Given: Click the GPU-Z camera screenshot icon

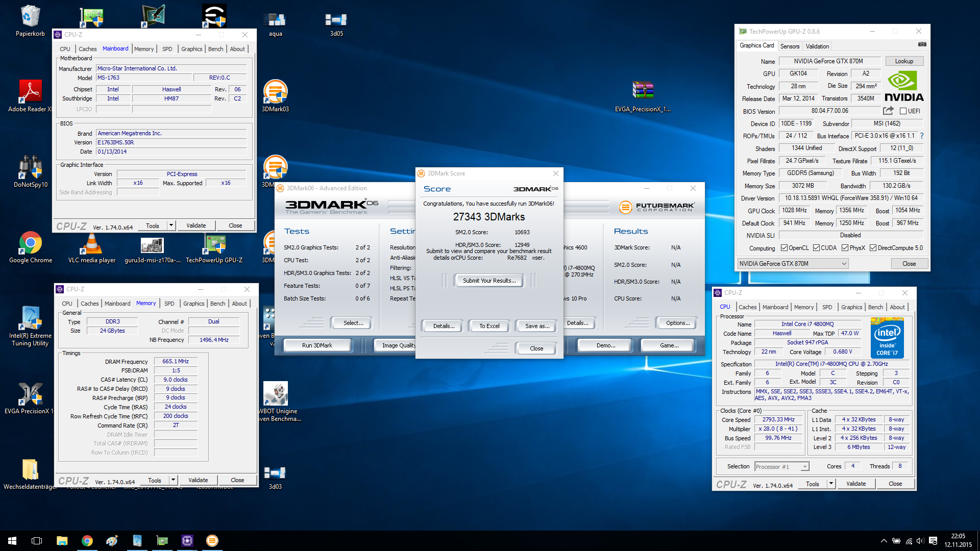Looking at the screenshot, I should pyautogui.click(x=922, y=45).
